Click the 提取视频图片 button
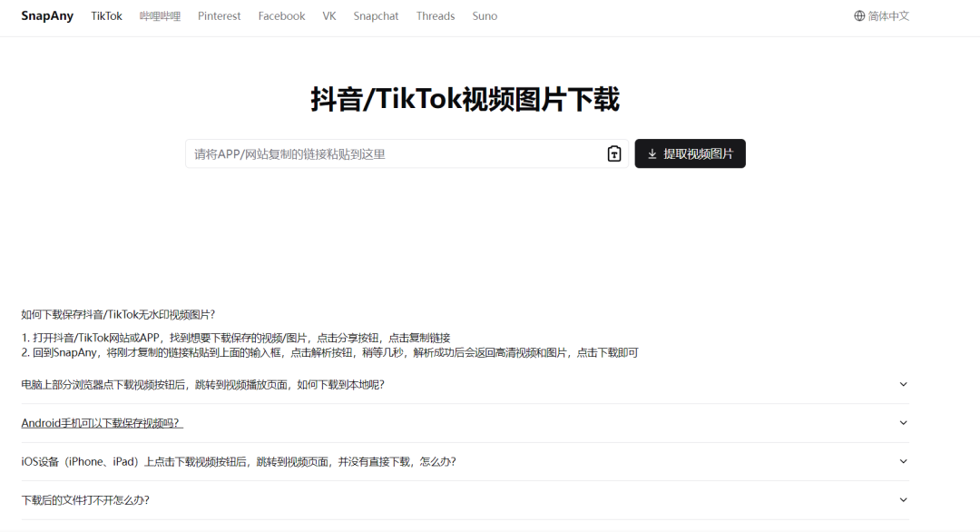This screenshot has width=980, height=532. click(x=690, y=153)
